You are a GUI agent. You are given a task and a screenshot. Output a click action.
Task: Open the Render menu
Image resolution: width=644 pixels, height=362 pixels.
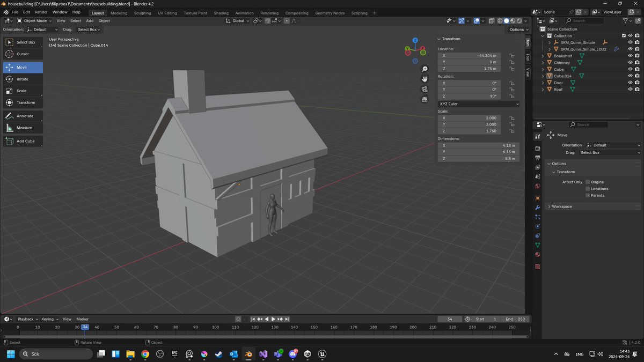41,12
